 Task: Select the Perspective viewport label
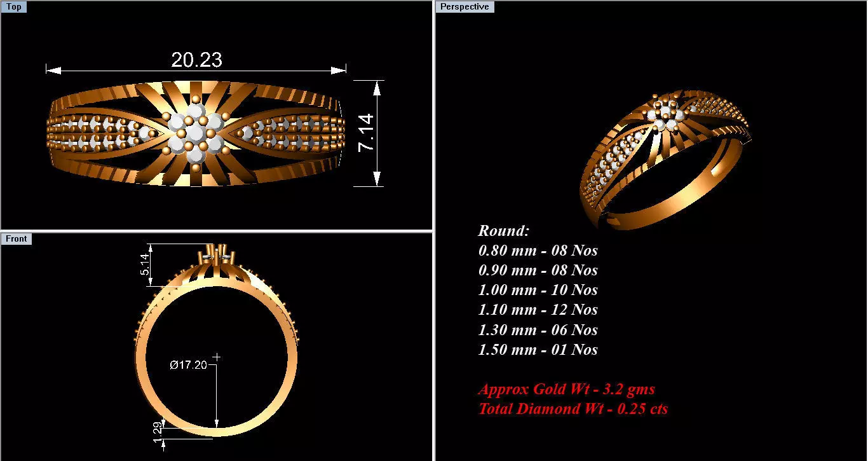tap(465, 6)
